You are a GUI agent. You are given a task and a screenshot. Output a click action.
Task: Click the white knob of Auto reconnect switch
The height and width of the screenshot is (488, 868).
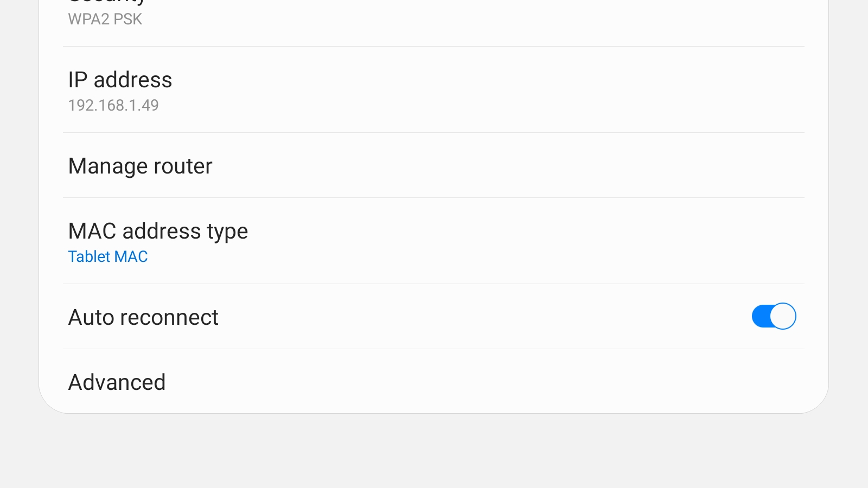point(783,316)
